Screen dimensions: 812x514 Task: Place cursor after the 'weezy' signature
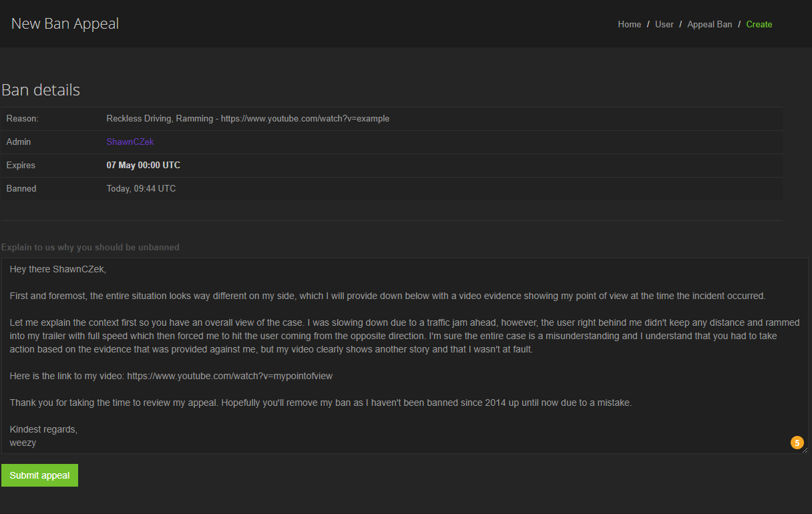[37, 443]
